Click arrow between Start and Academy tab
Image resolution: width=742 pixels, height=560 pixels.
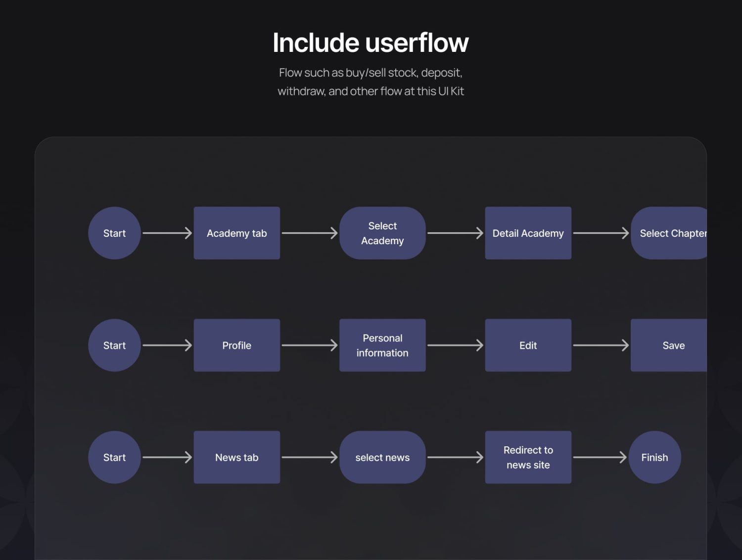[x=167, y=233]
